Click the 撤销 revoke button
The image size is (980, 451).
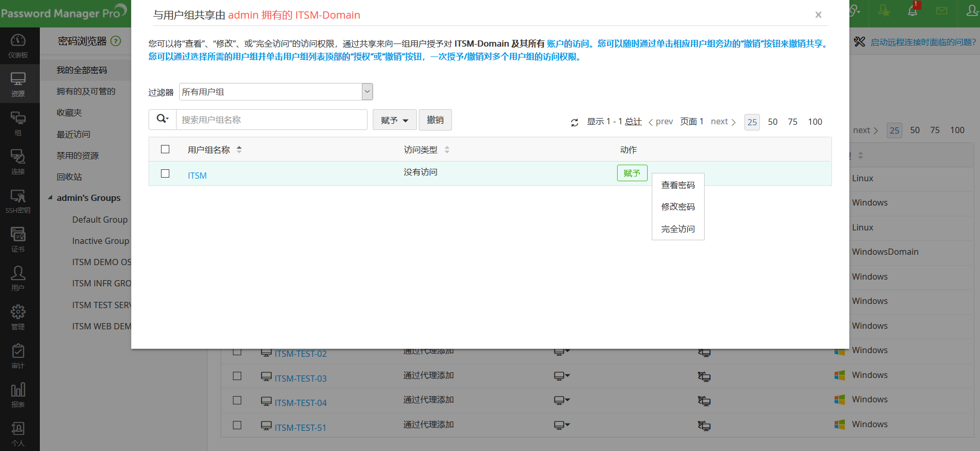435,120
